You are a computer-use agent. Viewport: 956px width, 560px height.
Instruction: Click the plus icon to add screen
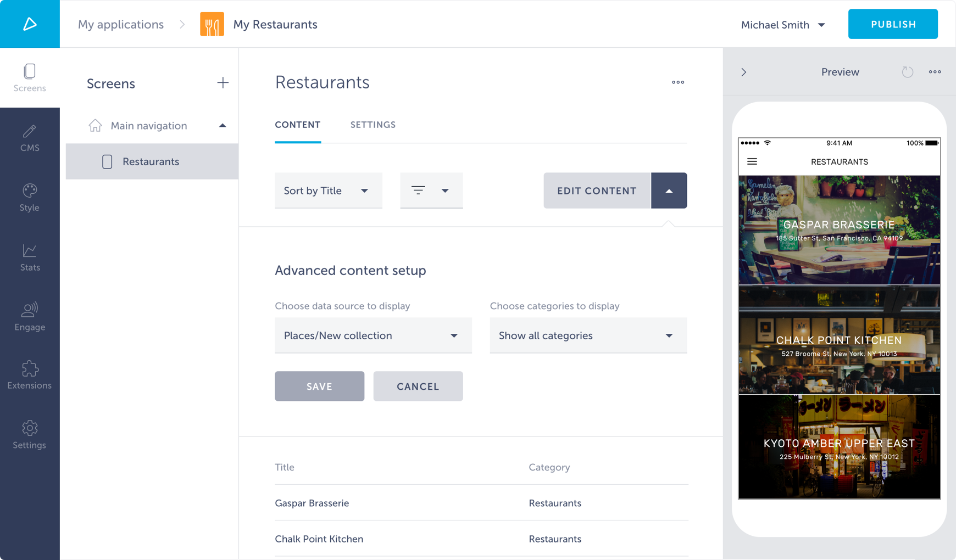pos(223,83)
